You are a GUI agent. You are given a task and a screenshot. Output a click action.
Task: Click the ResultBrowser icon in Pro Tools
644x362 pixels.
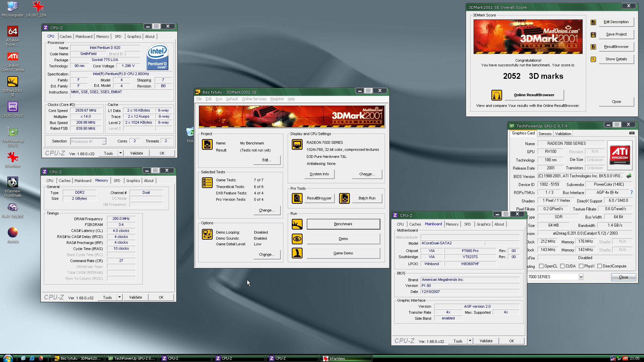click(x=297, y=198)
